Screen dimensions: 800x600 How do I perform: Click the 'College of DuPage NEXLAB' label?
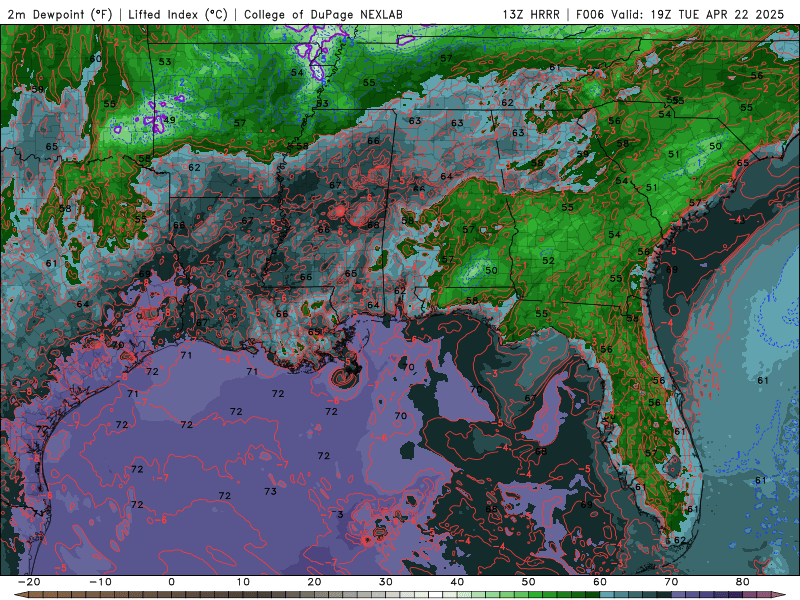coord(323,14)
